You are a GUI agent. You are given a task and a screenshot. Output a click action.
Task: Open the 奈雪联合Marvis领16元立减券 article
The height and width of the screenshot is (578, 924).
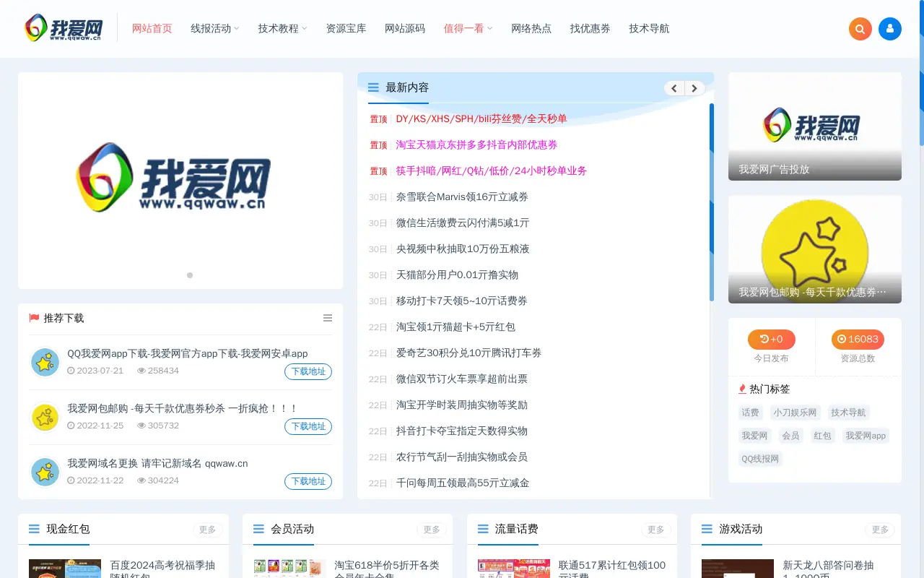[x=462, y=197]
